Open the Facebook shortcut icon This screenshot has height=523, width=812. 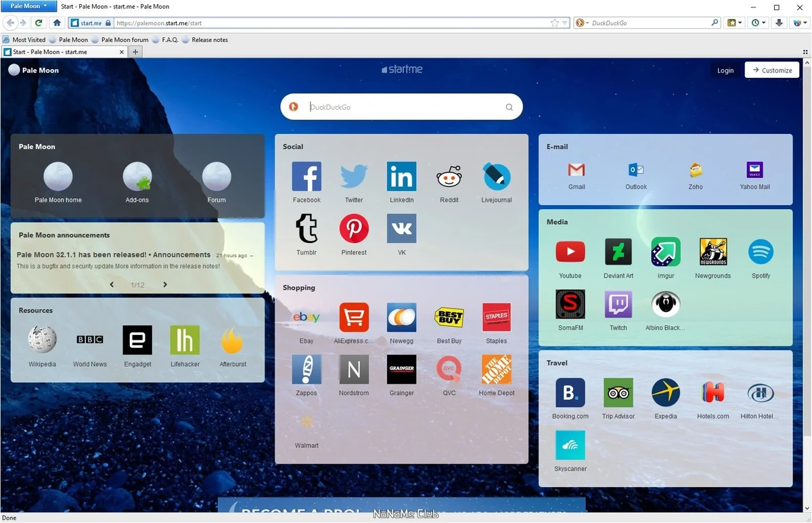[x=307, y=177]
